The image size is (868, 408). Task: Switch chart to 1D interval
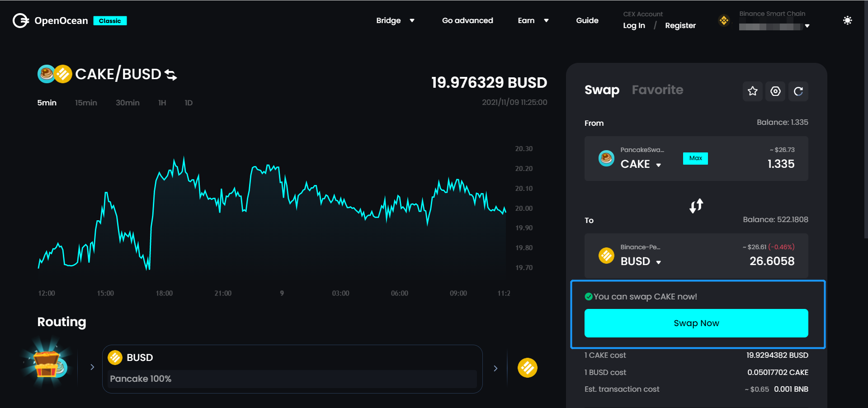pos(189,103)
